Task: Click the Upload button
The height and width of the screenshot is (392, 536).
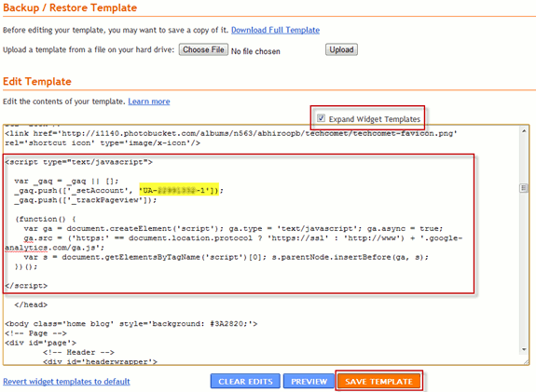Action: pos(341,49)
